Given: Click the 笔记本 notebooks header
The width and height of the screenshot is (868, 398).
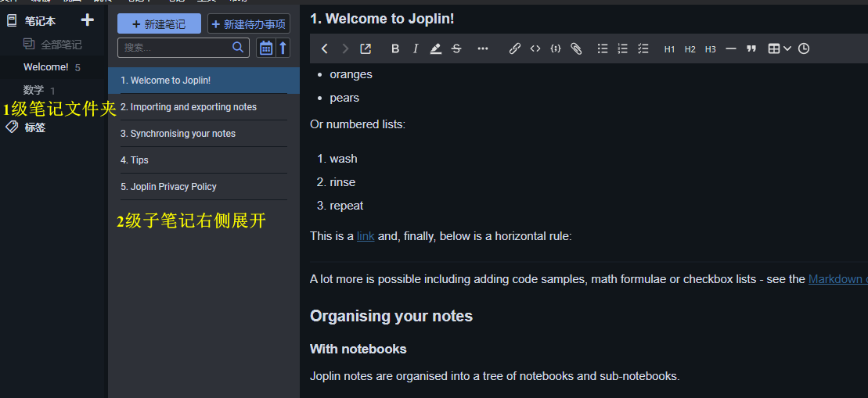Looking at the screenshot, I should pos(40,21).
